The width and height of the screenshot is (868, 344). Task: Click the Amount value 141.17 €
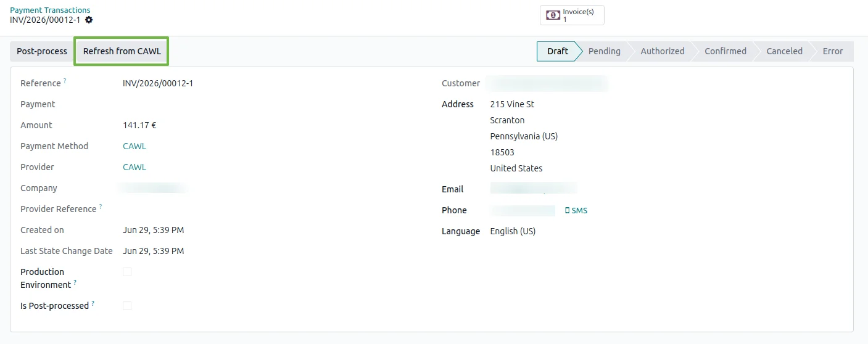(139, 125)
